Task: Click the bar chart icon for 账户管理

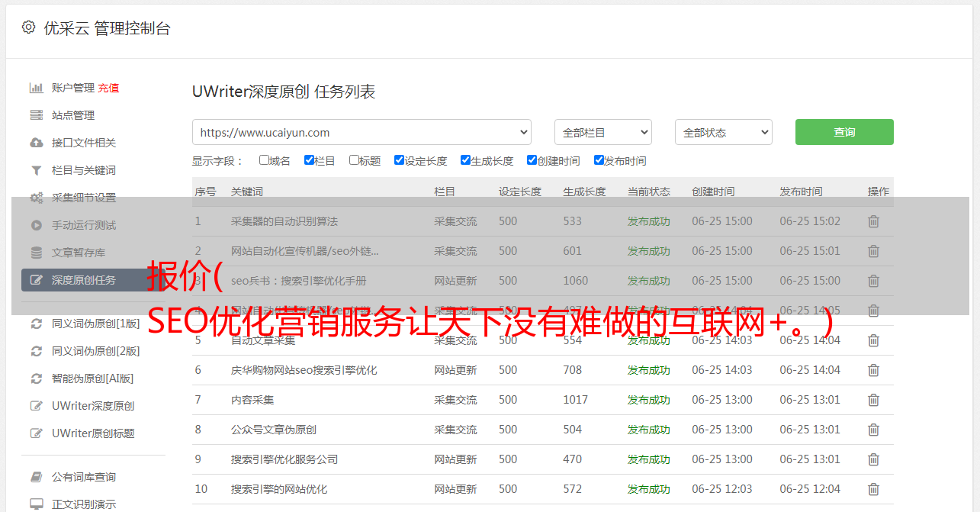Action: point(36,88)
